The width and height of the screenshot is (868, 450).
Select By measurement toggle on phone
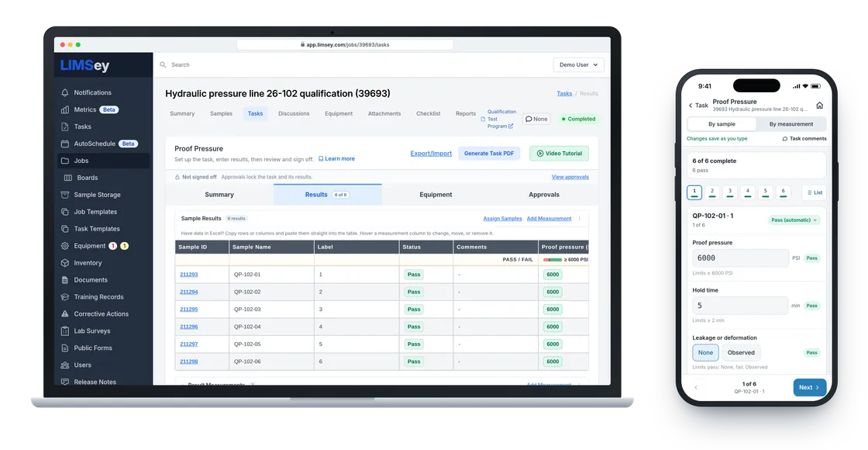(791, 124)
